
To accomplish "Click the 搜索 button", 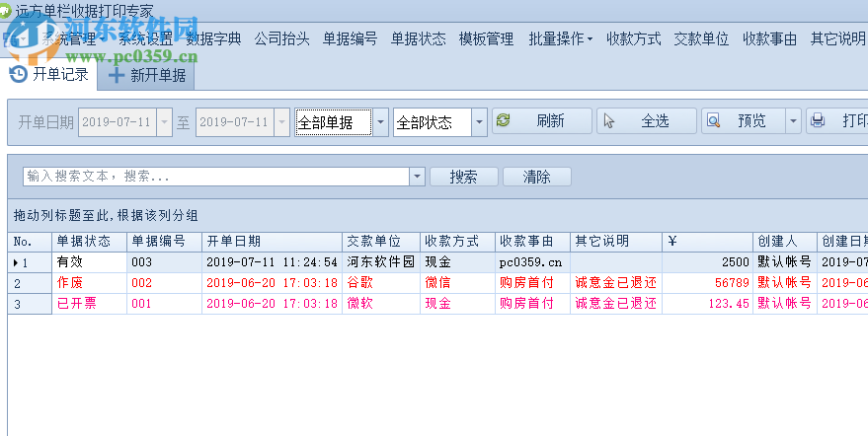I will point(464,177).
